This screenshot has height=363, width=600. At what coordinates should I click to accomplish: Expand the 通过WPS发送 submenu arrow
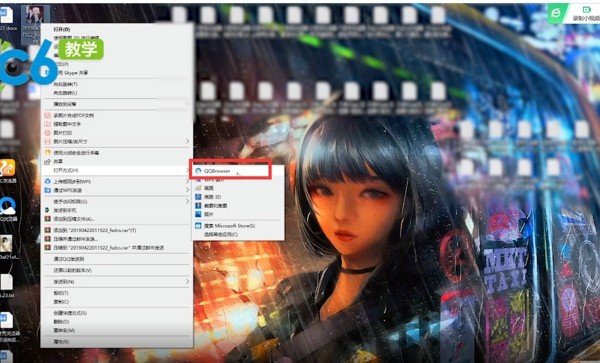coord(187,190)
